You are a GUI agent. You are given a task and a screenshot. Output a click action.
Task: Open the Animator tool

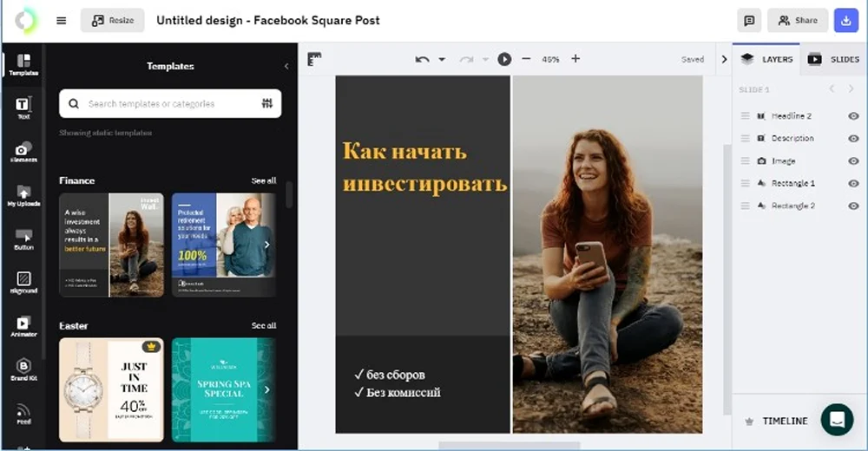23,325
